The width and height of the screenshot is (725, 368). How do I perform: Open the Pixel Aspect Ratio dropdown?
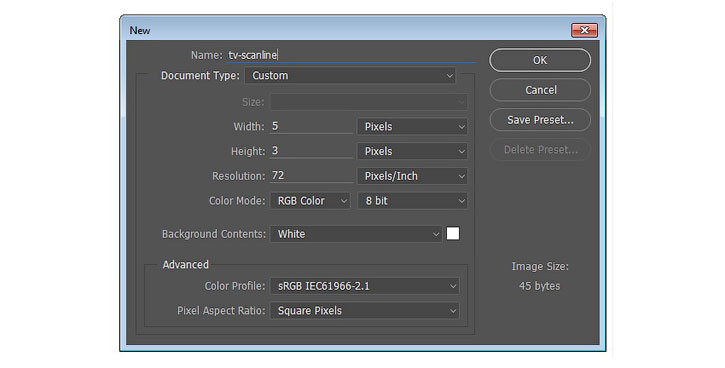coord(365,311)
